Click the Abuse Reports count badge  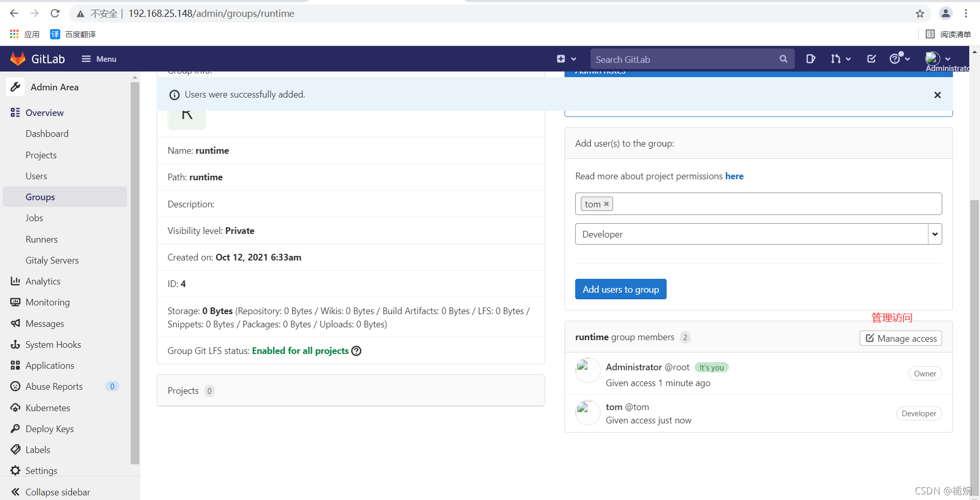coord(112,386)
